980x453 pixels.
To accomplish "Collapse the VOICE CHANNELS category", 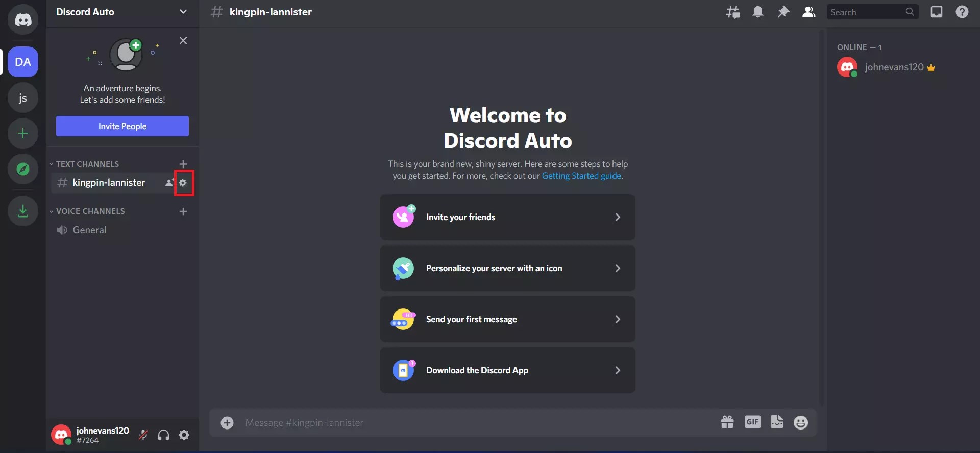I will (x=87, y=211).
